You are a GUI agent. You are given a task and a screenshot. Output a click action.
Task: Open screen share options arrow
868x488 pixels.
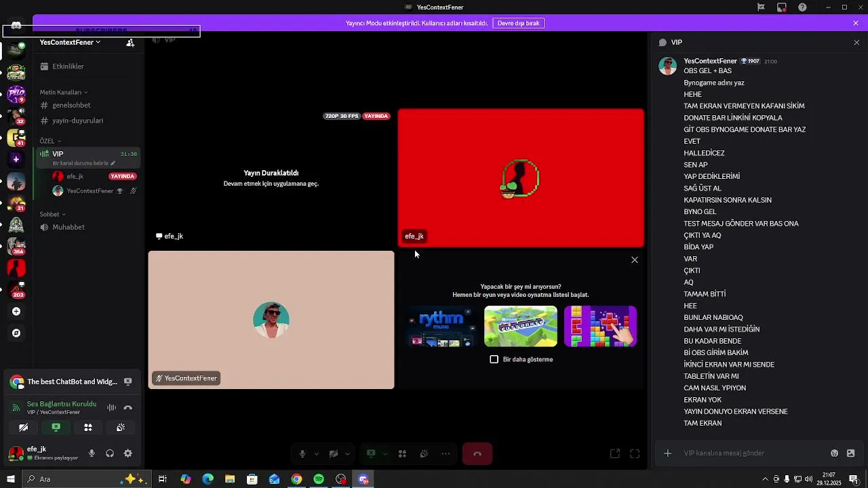pyautogui.click(x=384, y=453)
